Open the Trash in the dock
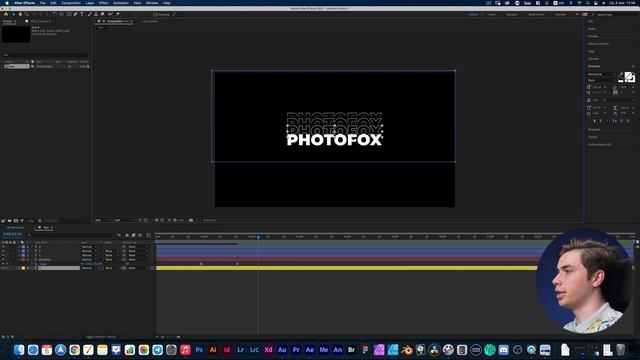640x360 pixels. click(620, 350)
